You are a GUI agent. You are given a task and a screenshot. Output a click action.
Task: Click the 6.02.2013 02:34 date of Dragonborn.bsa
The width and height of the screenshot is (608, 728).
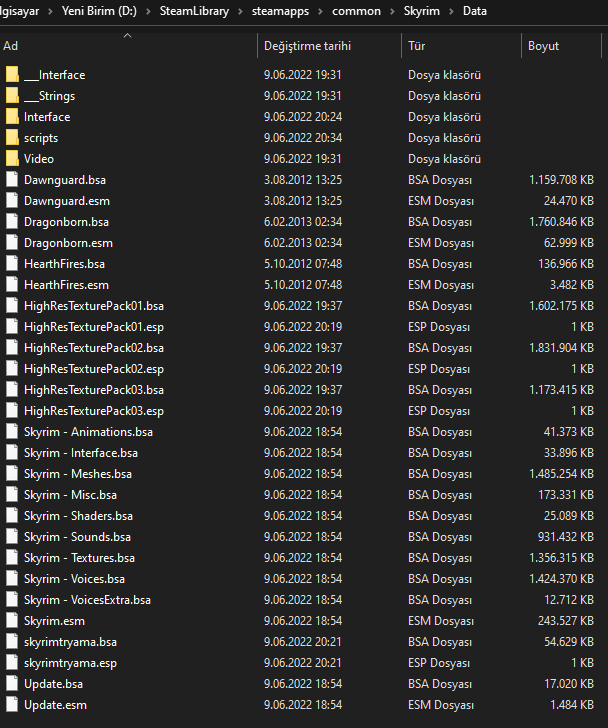[303, 221]
